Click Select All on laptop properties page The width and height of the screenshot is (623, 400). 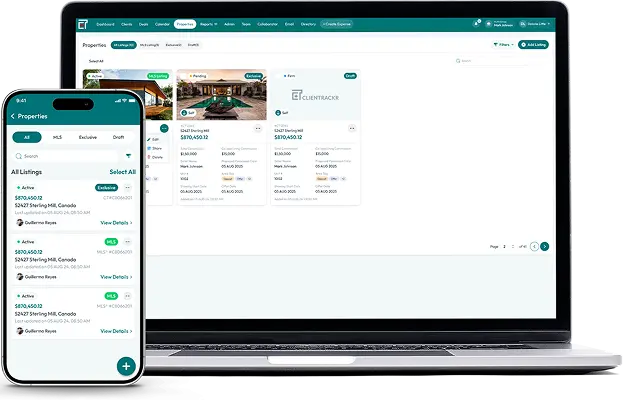click(x=96, y=61)
